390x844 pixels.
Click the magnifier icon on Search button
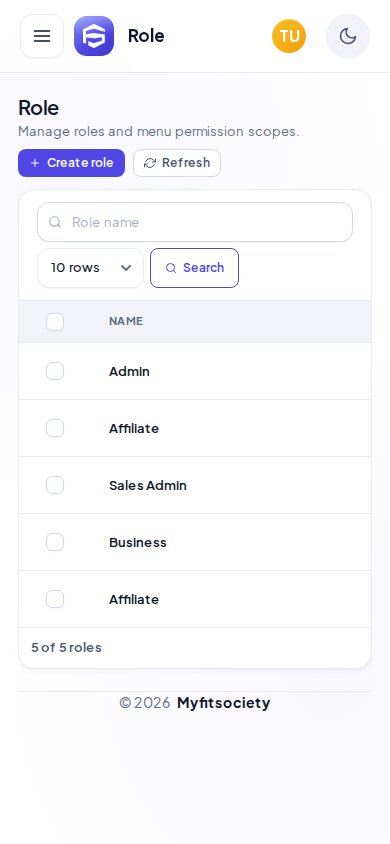point(171,268)
